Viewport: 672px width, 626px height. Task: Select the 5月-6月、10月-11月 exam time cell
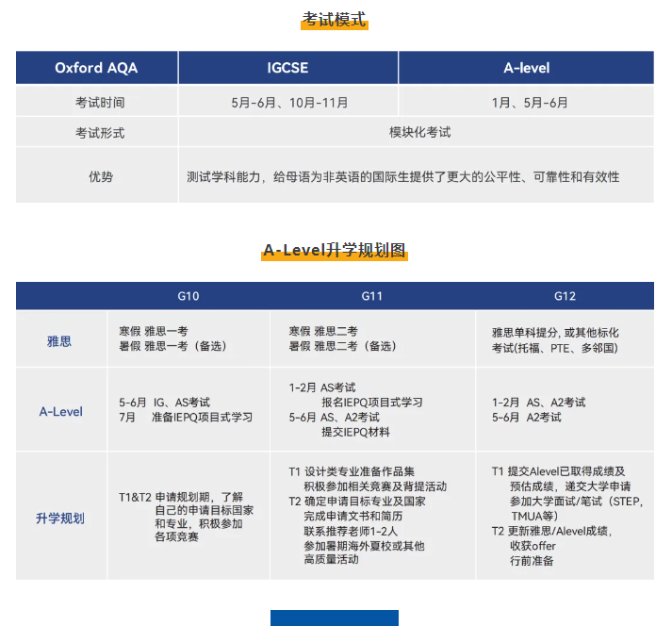coord(289,102)
